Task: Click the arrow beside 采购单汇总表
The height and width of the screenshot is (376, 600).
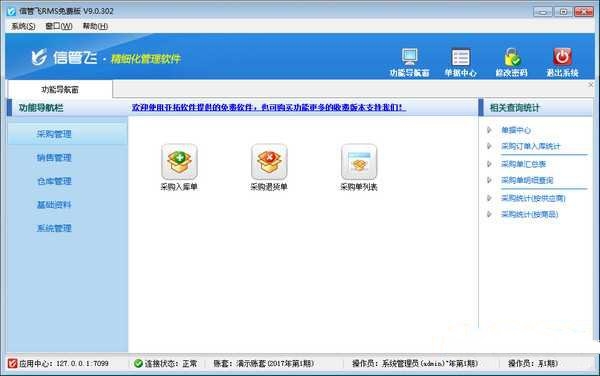Action: click(489, 164)
